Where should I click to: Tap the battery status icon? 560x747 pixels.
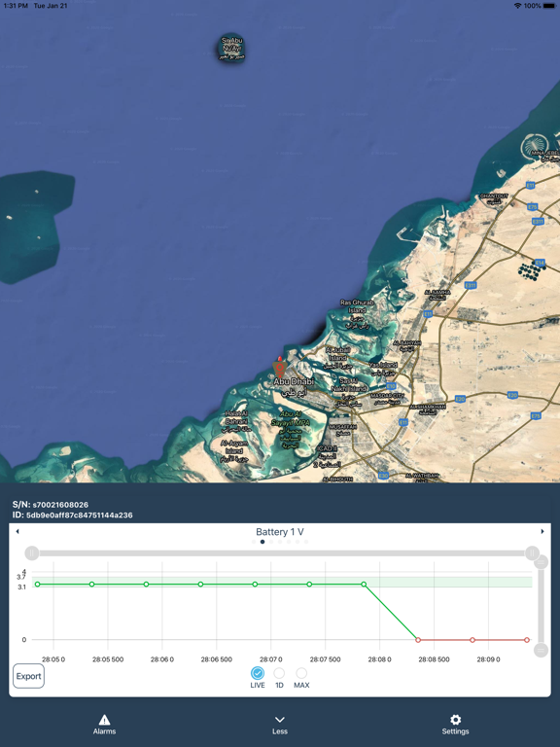click(548, 6)
